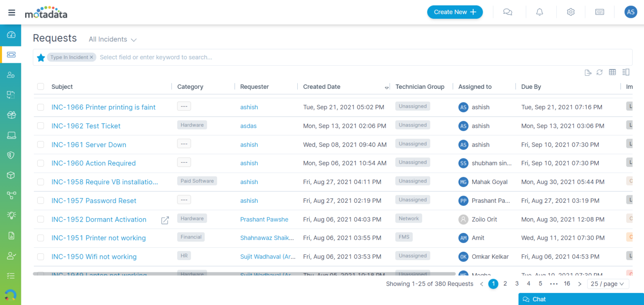
Task: Click the notification bell icon
Action: point(540,12)
